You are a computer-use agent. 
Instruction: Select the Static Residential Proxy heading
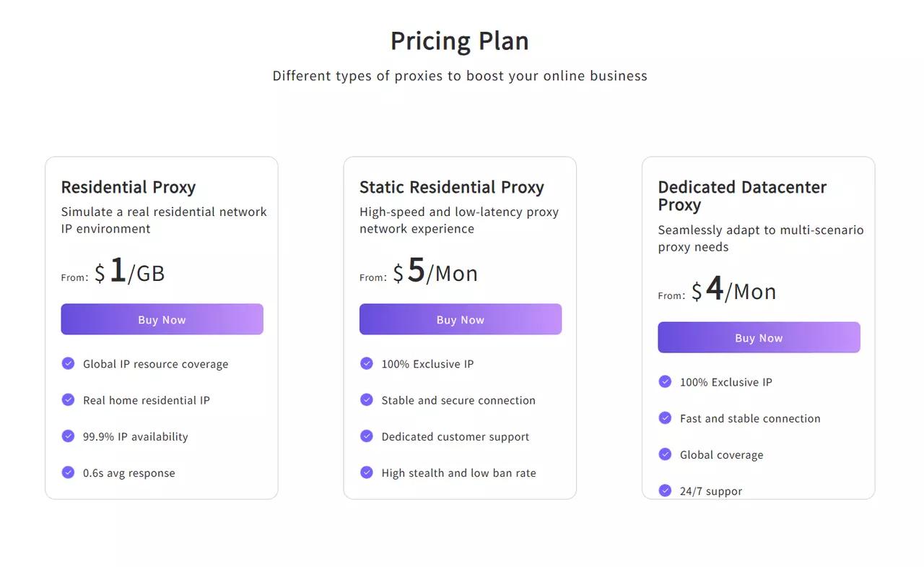[452, 187]
